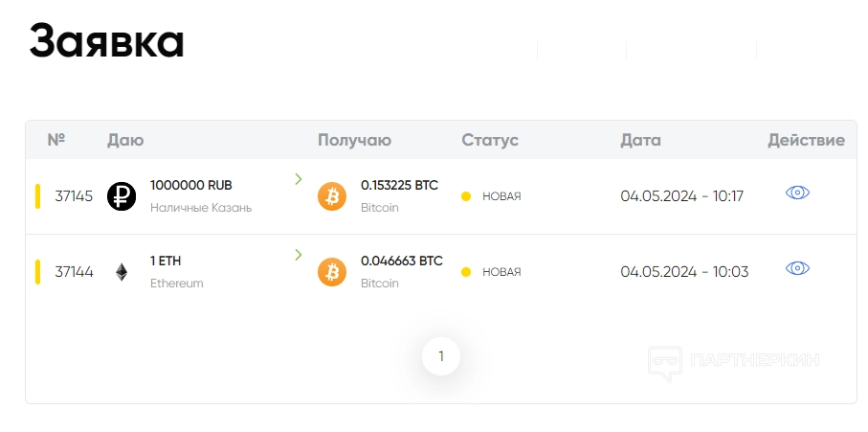Click yellow status dot for order 37144
This screenshot has height=432, width=868.
point(466,272)
